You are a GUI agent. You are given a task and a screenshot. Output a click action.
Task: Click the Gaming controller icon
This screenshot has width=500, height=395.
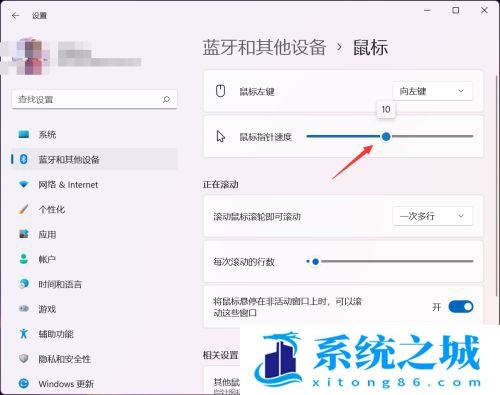tap(24, 309)
